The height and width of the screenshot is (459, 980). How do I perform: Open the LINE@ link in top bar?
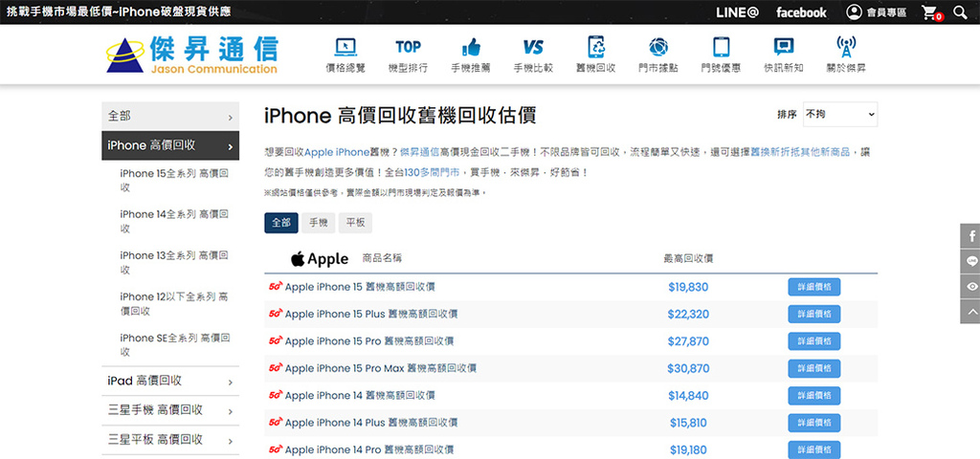click(738, 12)
